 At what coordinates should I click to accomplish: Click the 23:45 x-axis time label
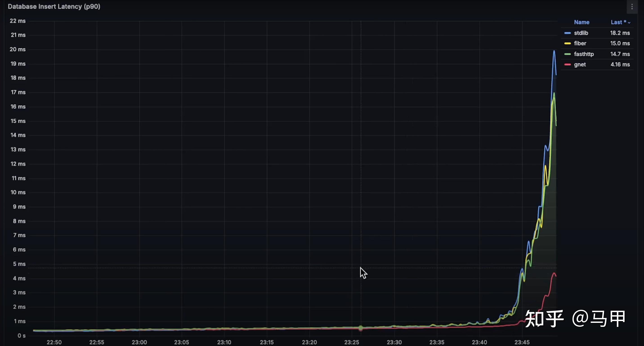pyautogui.click(x=522, y=342)
